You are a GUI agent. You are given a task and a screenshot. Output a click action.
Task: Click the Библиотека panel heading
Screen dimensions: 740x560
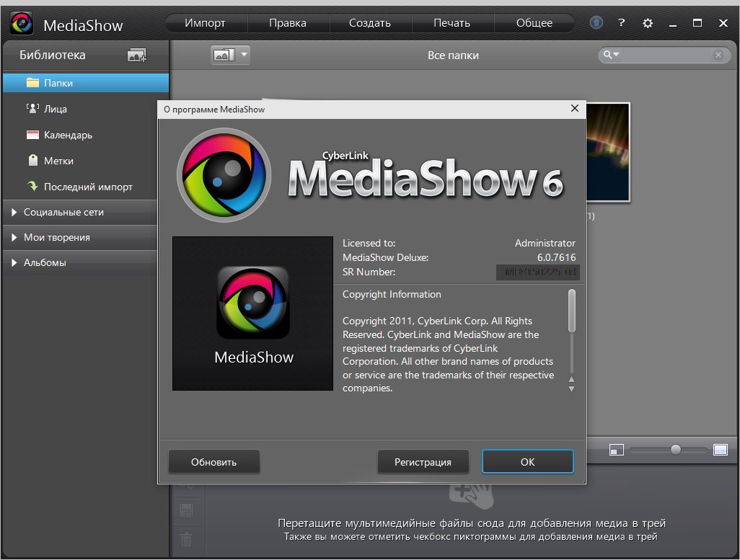(53, 55)
